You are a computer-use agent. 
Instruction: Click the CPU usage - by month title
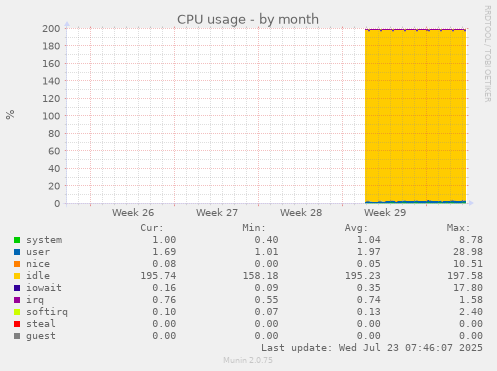click(x=248, y=19)
